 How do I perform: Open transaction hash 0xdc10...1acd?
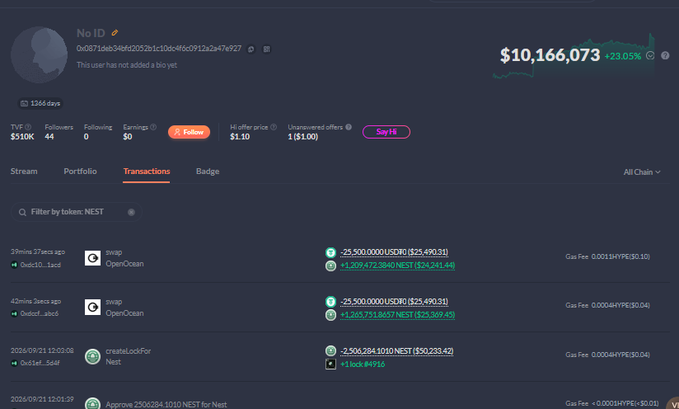[x=40, y=265]
